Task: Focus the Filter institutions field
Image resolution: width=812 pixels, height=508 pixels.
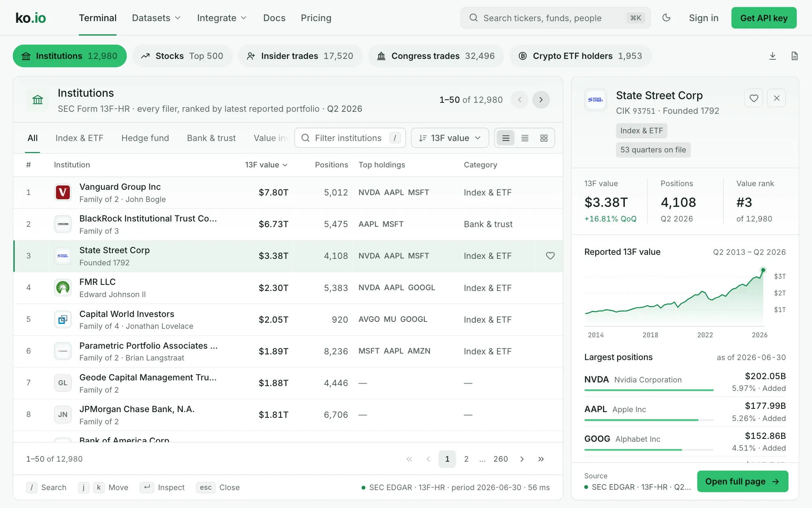Action: coord(350,138)
